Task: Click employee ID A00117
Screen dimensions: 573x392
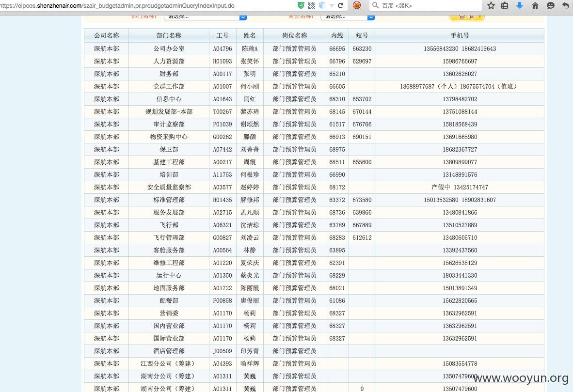Action: [223, 74]
